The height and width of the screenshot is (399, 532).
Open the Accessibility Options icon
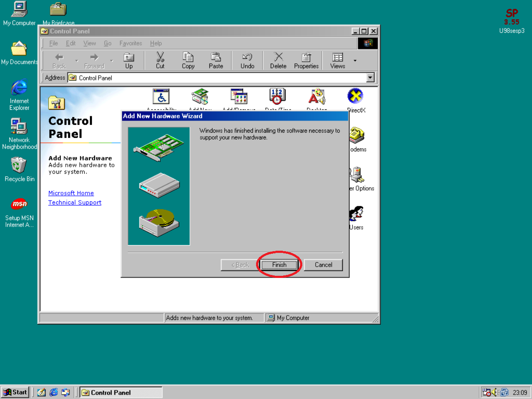pos(161,97)
